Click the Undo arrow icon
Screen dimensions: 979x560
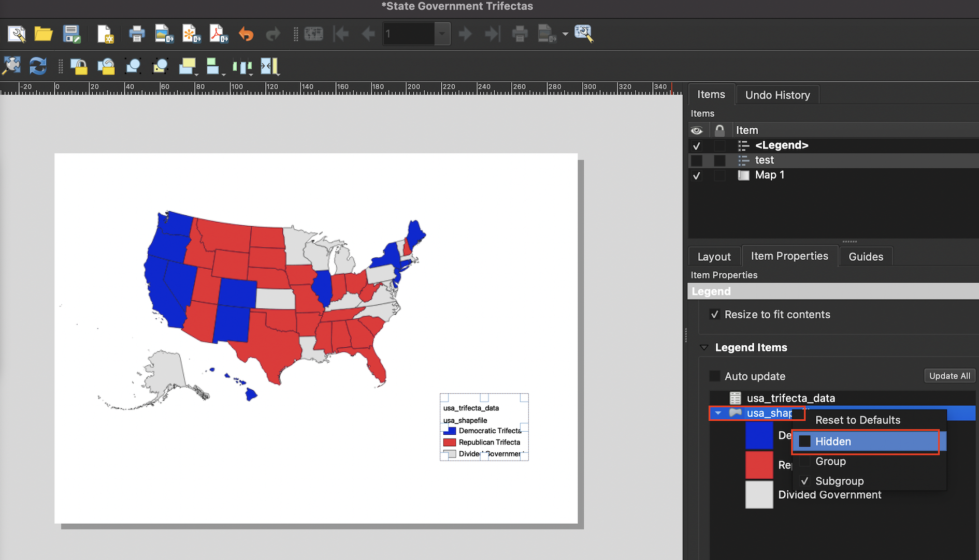click(x=246, y=34)
